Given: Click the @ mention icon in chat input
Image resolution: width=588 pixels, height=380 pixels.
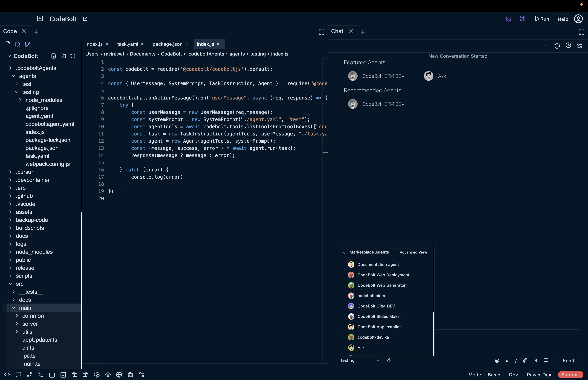Looking at the screenshot, I should coord(497,361).
